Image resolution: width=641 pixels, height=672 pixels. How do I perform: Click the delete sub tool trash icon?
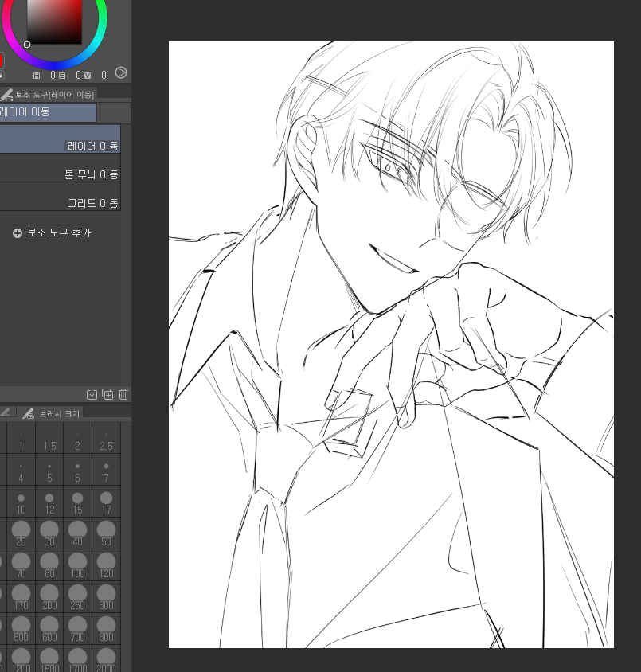(123, 394)
